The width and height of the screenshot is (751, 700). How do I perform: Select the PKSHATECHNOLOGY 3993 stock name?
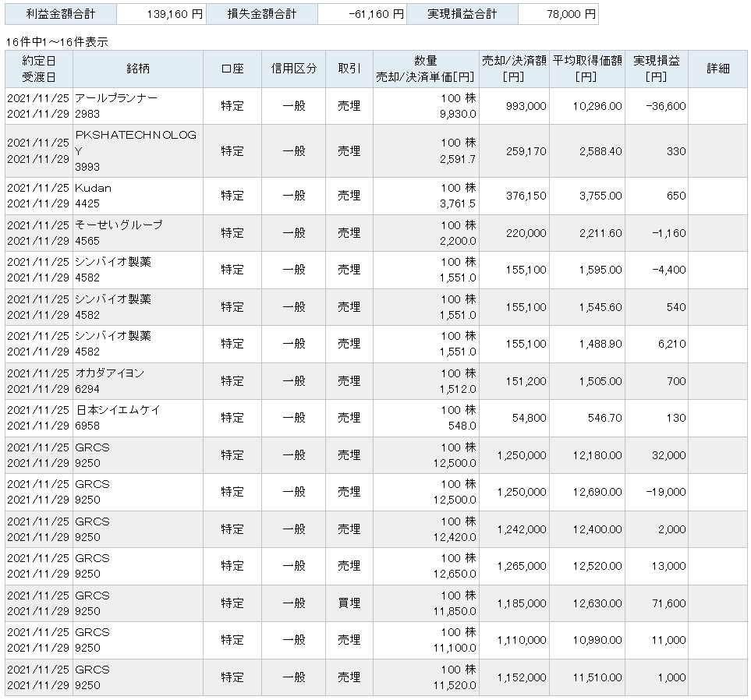(x=136, y=150)
